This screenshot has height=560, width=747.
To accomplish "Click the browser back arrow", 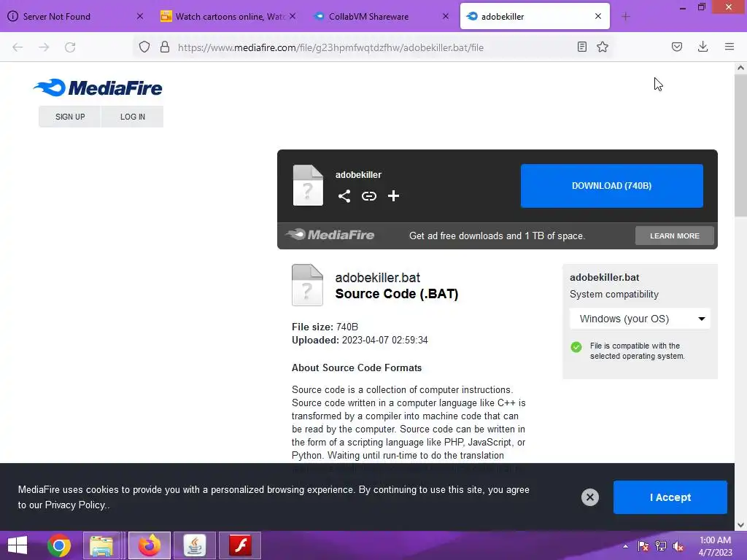I will coord(18,47).
